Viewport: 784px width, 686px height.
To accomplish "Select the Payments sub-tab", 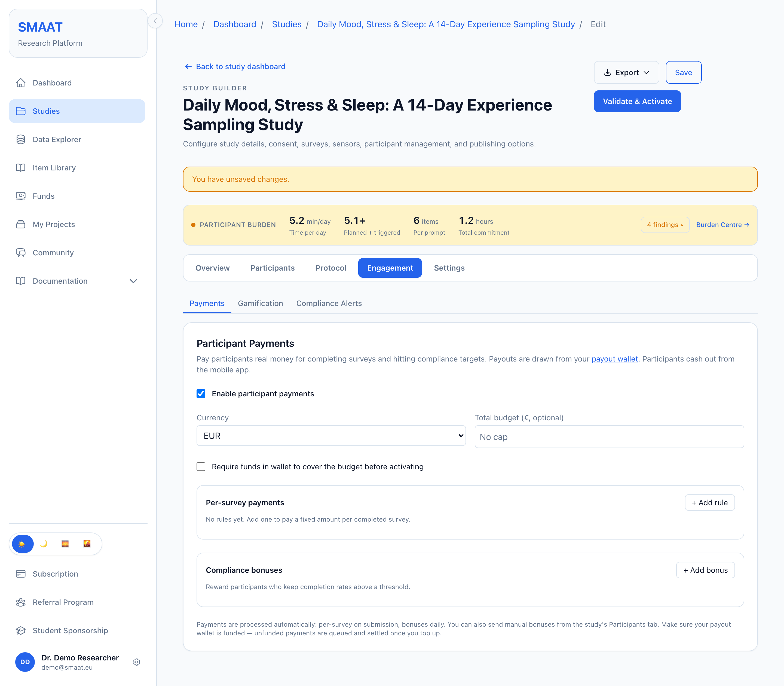I will click(x=207, y=303).
